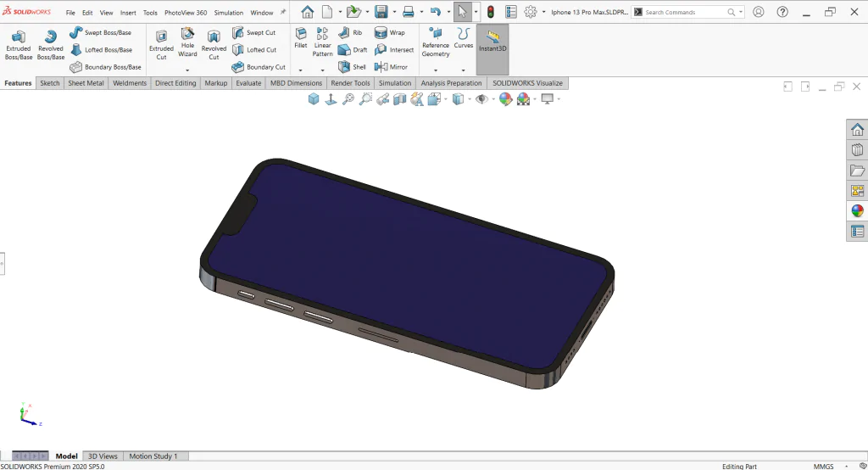Select the Lofted Cut tool
The height and width of the screenshot is (470, 868).
(254, 50)
